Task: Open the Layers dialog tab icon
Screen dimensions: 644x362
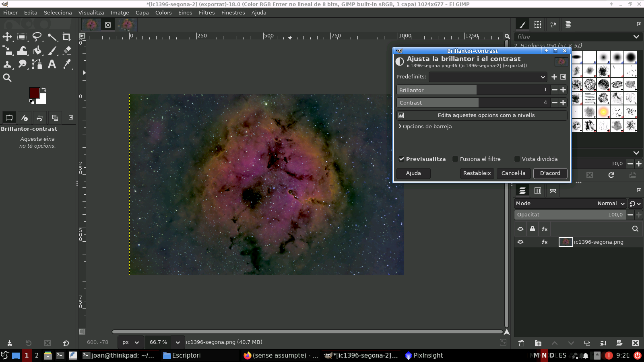Action: 522,191
